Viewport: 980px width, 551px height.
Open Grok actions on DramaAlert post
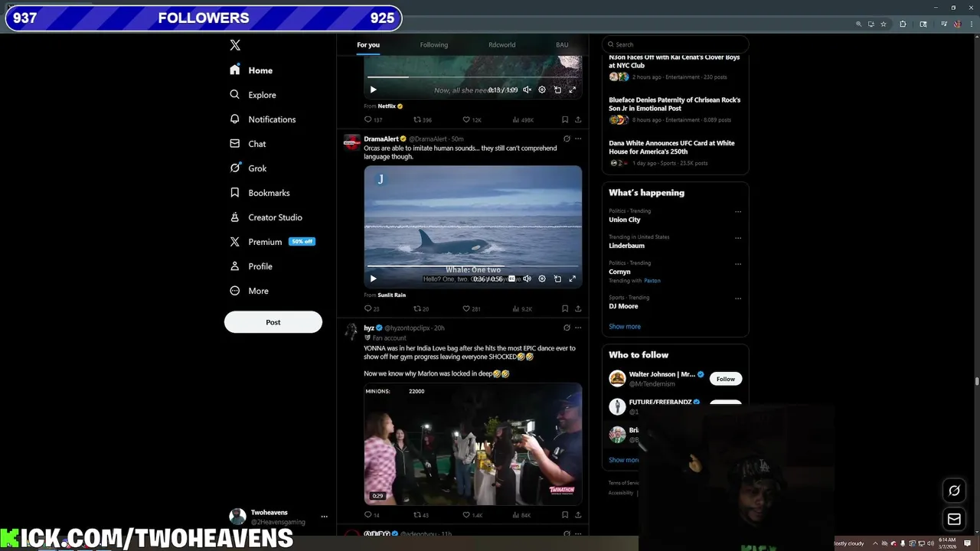pyautogui.click(x=567, y=139)
